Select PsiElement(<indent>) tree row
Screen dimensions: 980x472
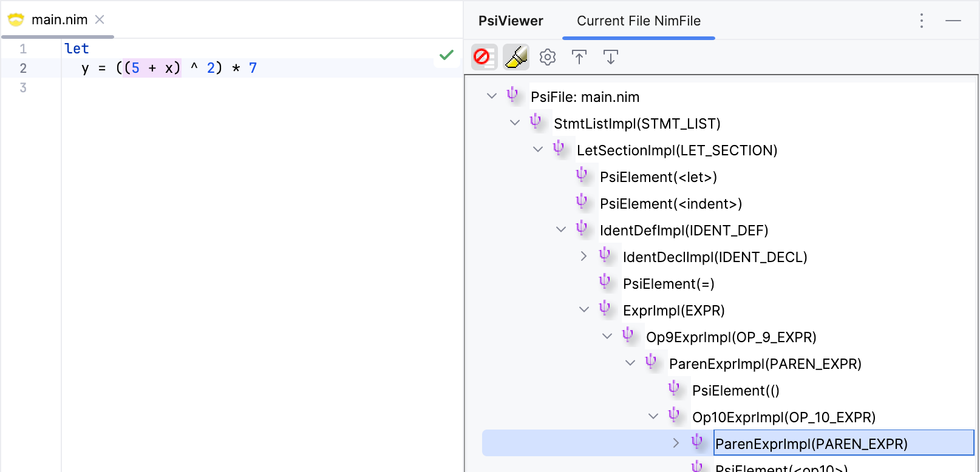(671, 204)
